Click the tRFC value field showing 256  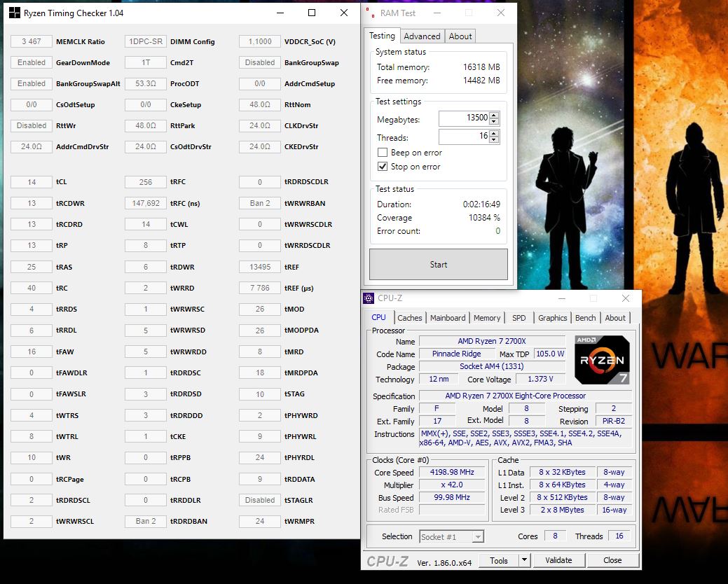point(145,182)
